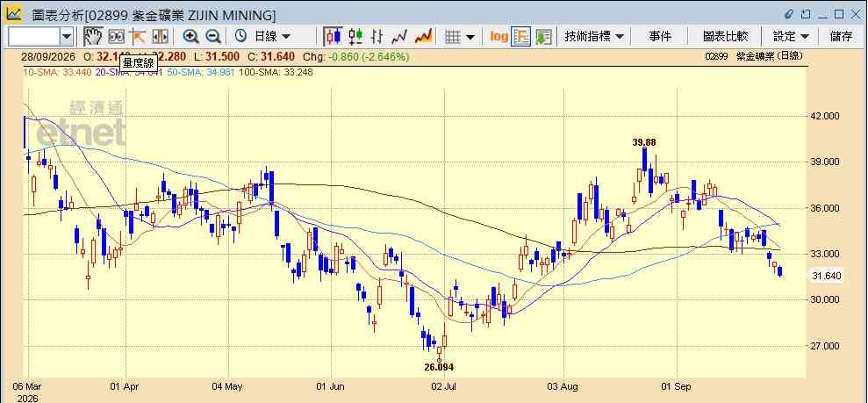Expand the stock code combo box arrow

tap(67, 37)
